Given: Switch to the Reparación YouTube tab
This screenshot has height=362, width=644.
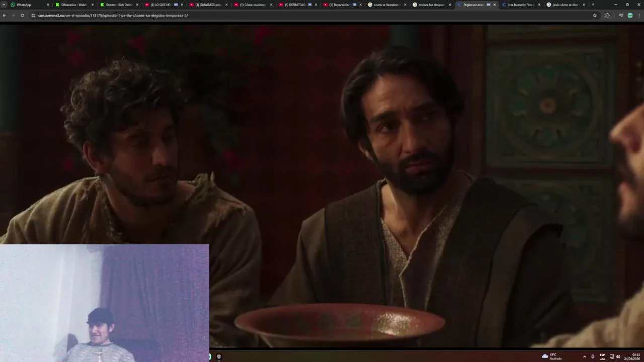Looking at the screenshot, I should (x=343, y=5).
